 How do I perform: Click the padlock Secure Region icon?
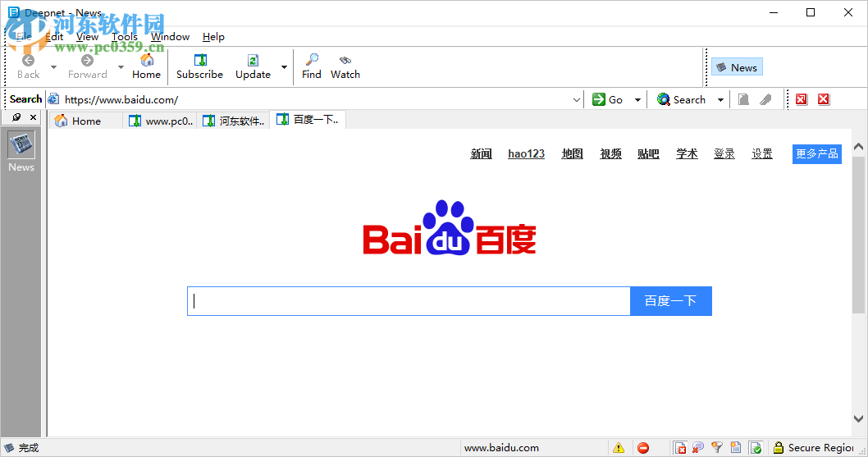pos(779,448)
